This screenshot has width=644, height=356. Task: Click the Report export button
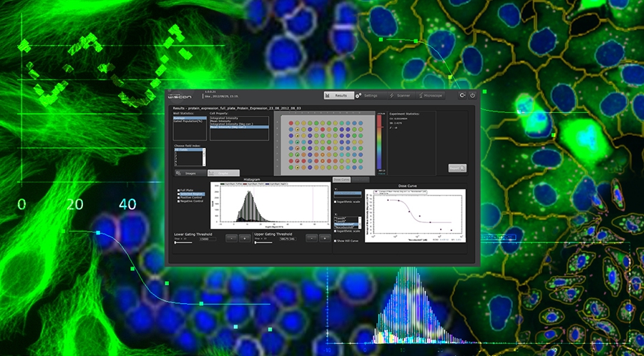pyautogui.click(x=457, y=168)
